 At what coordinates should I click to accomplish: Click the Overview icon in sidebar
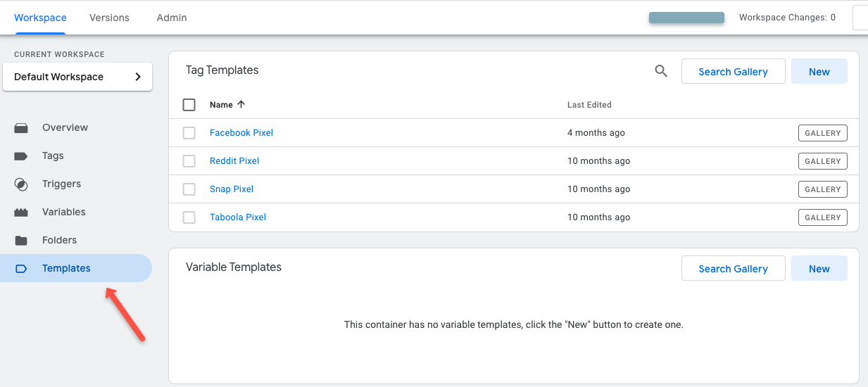(x=21, y=127)
